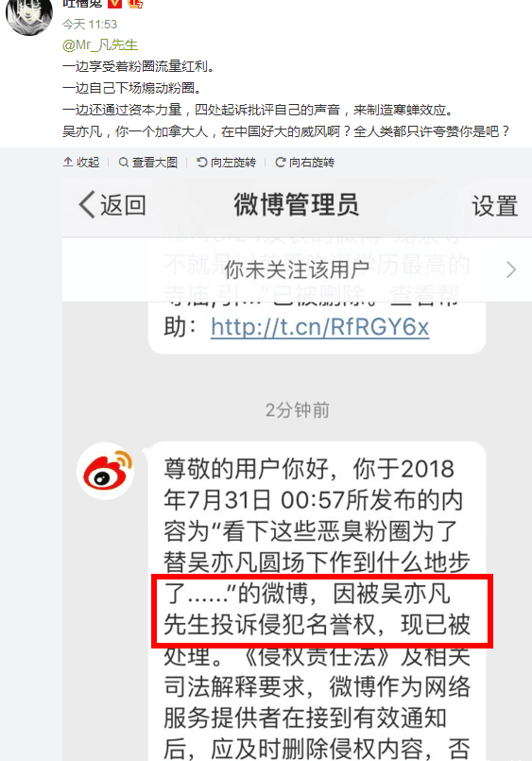Click the membership badge next to username
Image resolution: width=532 pixels, height=761 pixels.
(x=136, y=4)
